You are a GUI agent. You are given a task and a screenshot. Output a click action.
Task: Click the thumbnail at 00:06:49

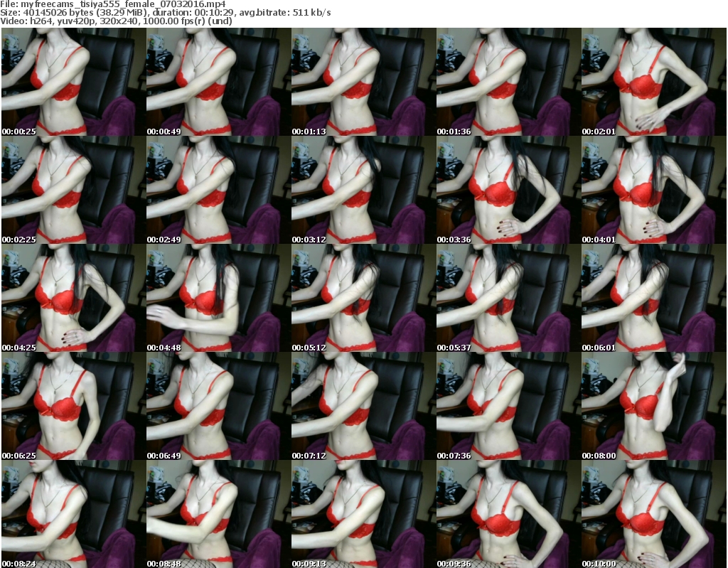click(x=219, y=407)
